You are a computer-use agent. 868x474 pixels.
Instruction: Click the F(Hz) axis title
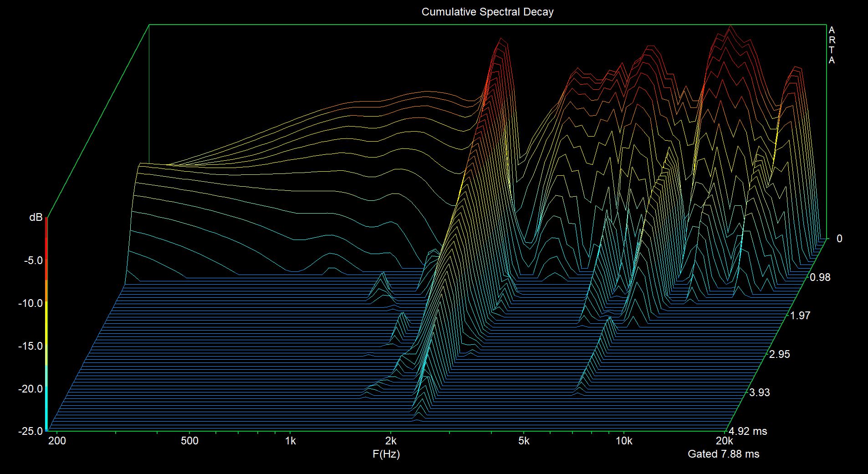[386, 454]
